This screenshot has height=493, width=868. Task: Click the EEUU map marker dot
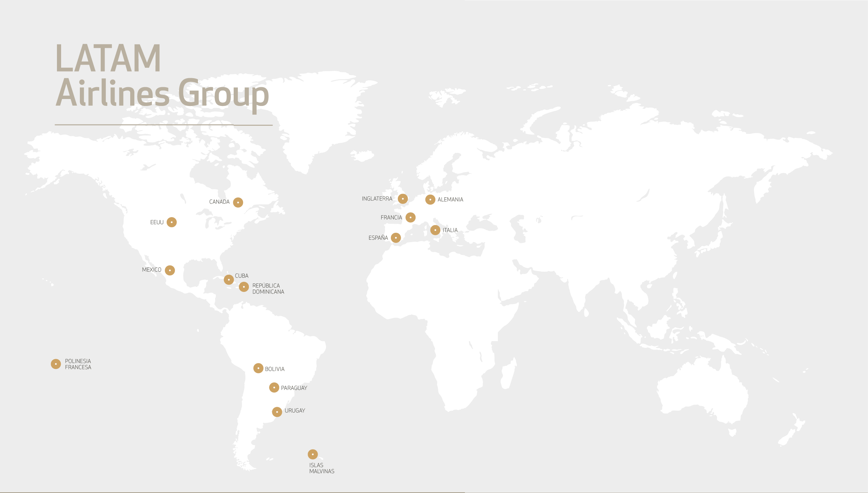172,222
